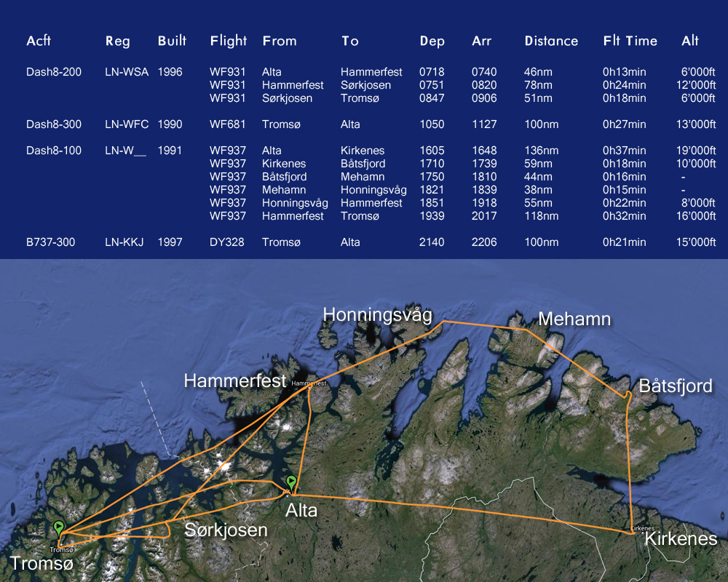Click flight number DY328 in the table

[x=227, y=242]
